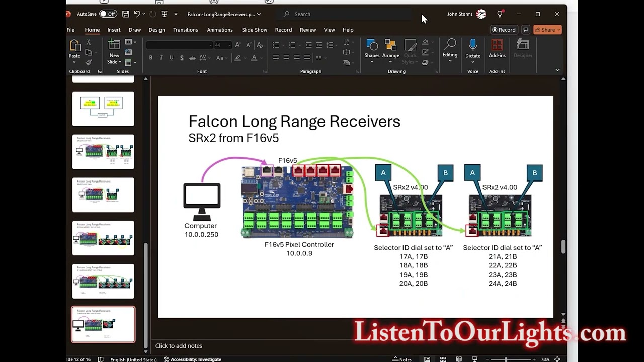Open Customize Quick Access Toolbar dropdown
This screenshot has height=362, width=644.
176,14
